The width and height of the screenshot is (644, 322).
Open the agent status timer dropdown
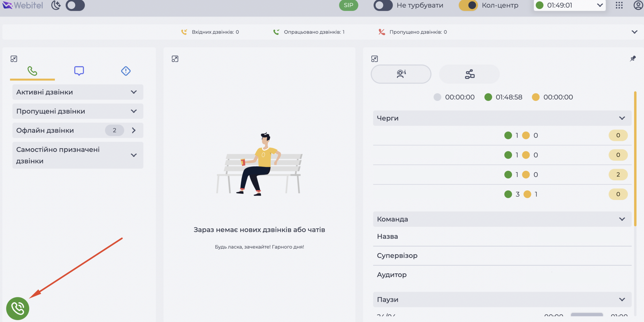570,5
